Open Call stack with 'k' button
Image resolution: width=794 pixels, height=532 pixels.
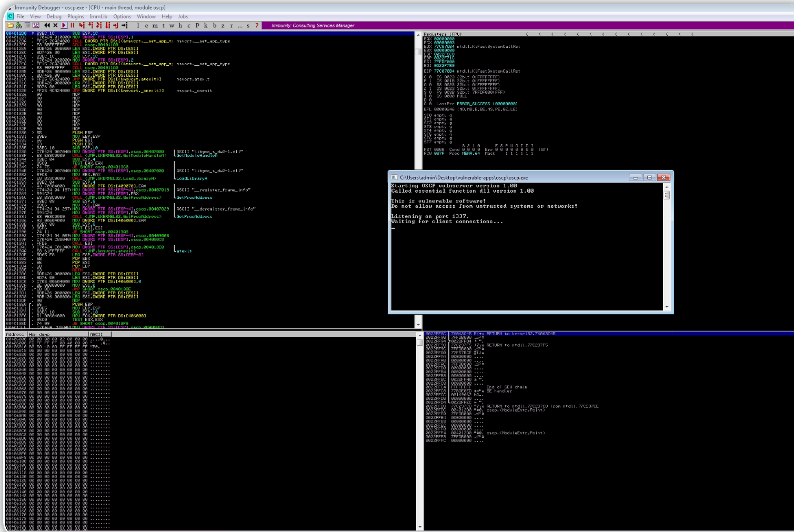click(x=206, y=25)
